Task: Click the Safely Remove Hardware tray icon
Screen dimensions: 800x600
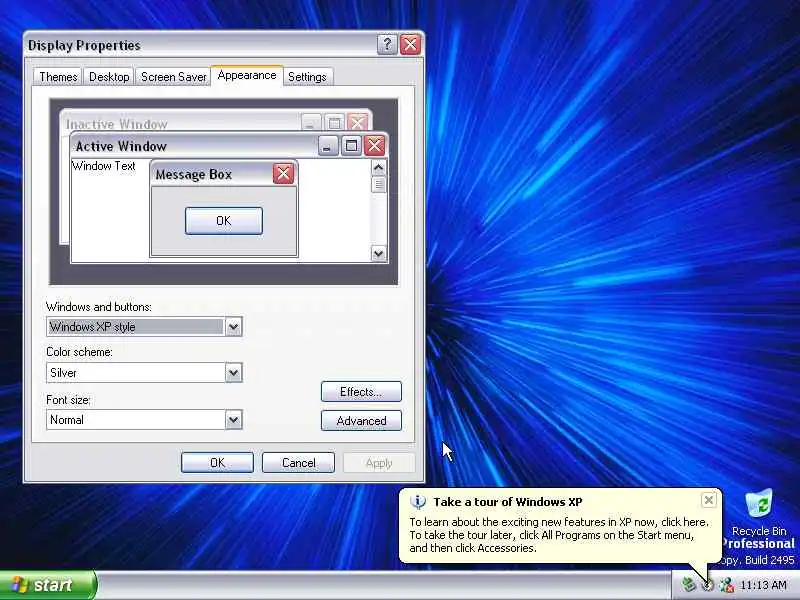Action: click(x=689, y=585)
